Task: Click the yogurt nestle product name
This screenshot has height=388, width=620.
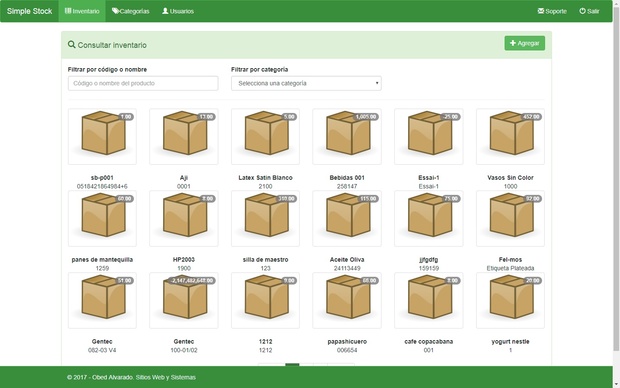Action: coord(510,341)
